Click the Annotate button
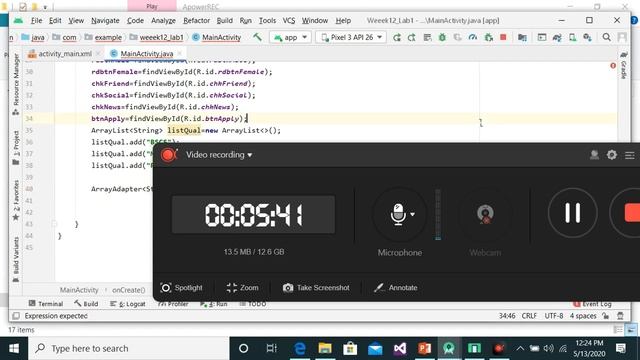640x360 pixels. (396, 288)
